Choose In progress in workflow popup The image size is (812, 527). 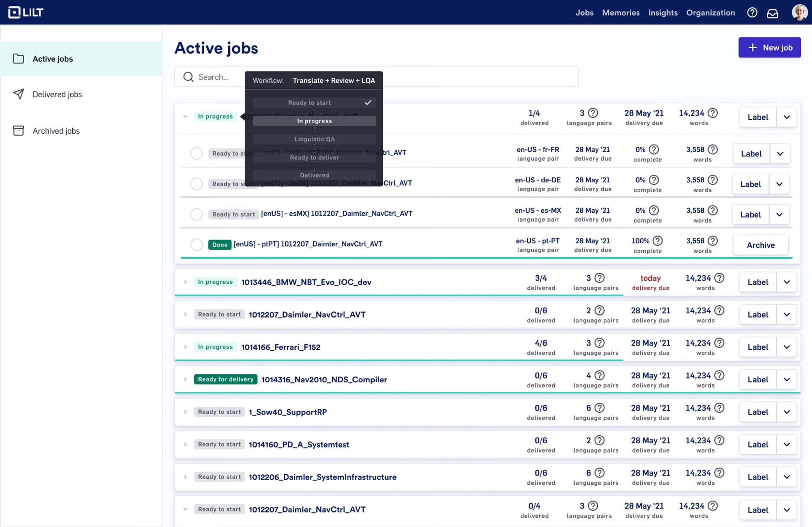point(314,121)
